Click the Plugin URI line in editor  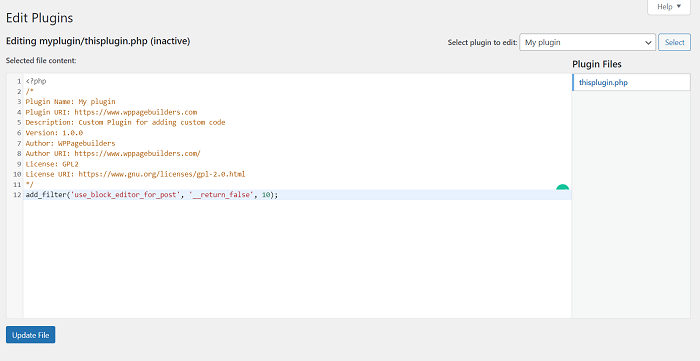[x=111, y=112]
